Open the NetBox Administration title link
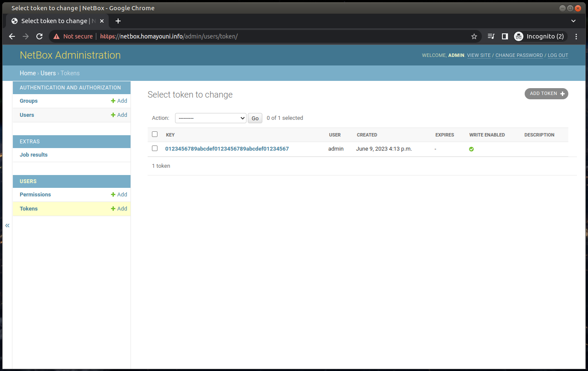The height and width of the screenshot is (371, 588). [x=70, y=55]
